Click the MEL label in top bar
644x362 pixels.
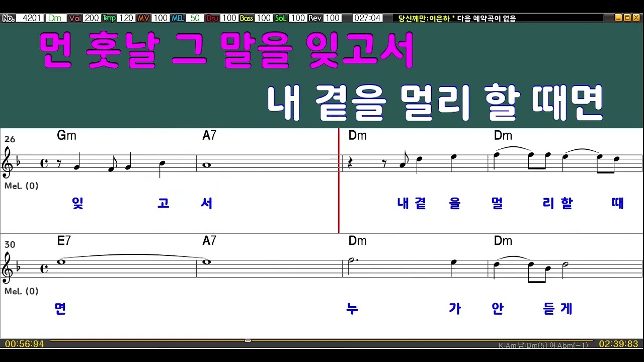click(x=178, y=18)
